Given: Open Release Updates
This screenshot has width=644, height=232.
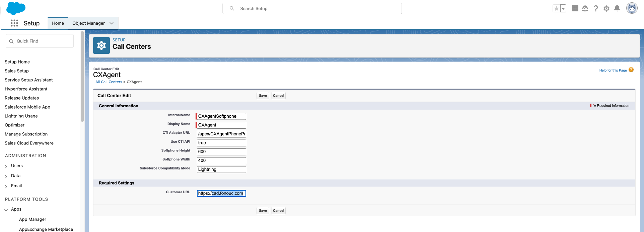Looking at the screenshot, I should pyautogui.click(x=22, y=98).
